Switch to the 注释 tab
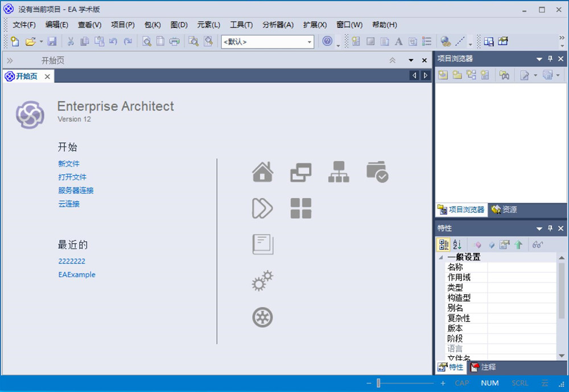This screenshot has height=392, width=569. (483, 367)
